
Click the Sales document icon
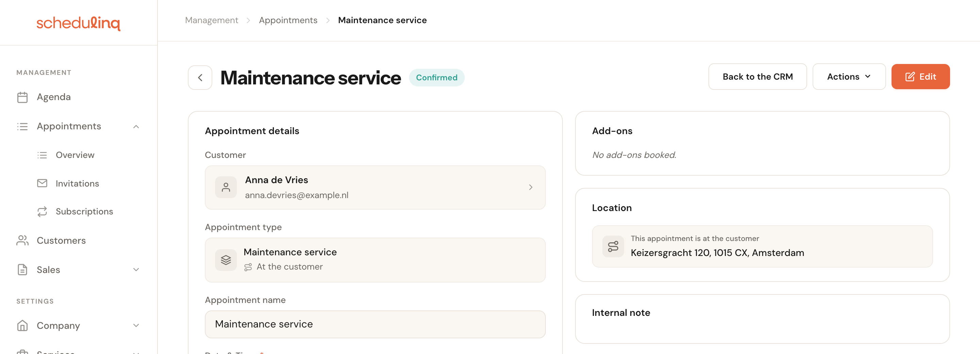[22, 270]
